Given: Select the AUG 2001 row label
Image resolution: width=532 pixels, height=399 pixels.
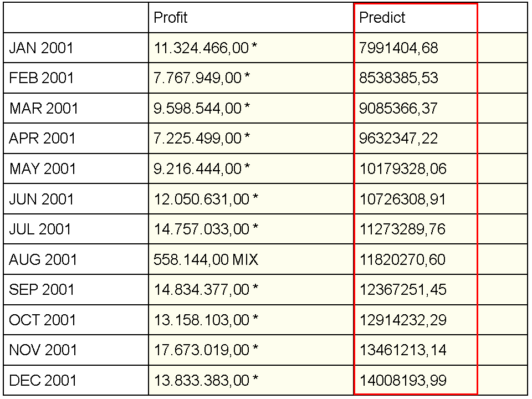Looking at the screenshot, I should click(x=43, y=259).
